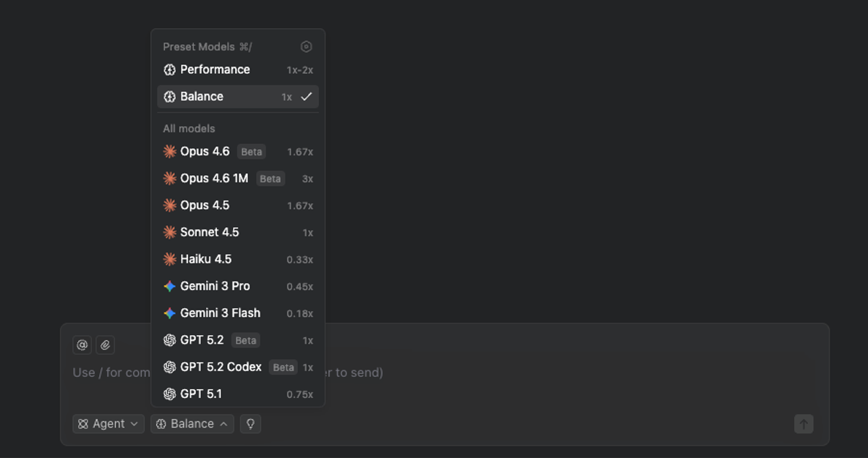
Task: Click the chevron next to Agent
Action: [x=135, y=424]
